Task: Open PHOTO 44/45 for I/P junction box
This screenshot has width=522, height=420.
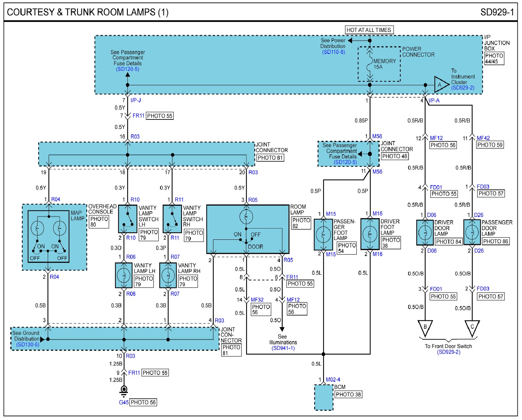Action: (494, 58)
